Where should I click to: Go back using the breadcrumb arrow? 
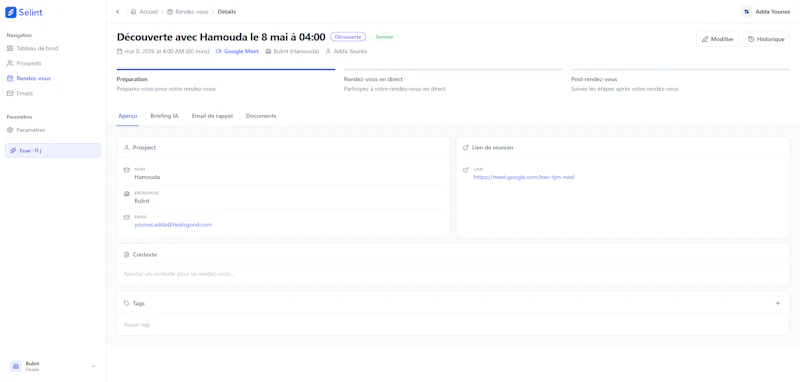tap(118, 11)
